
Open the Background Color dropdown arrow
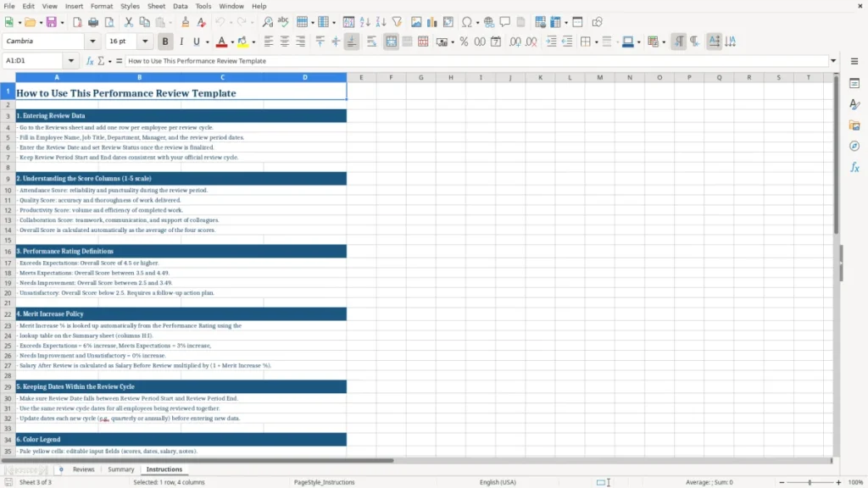(x=253, y=42)
